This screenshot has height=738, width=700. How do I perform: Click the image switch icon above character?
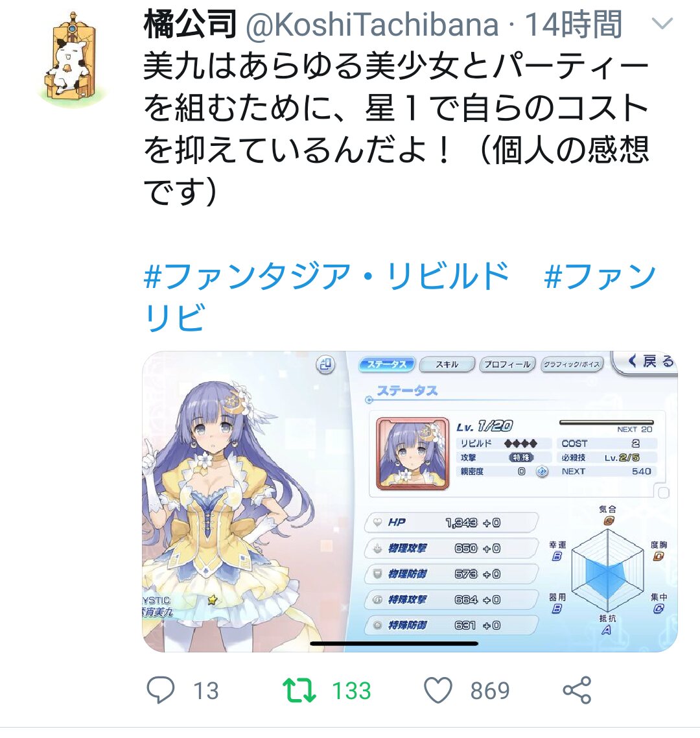tap(325, 364)
